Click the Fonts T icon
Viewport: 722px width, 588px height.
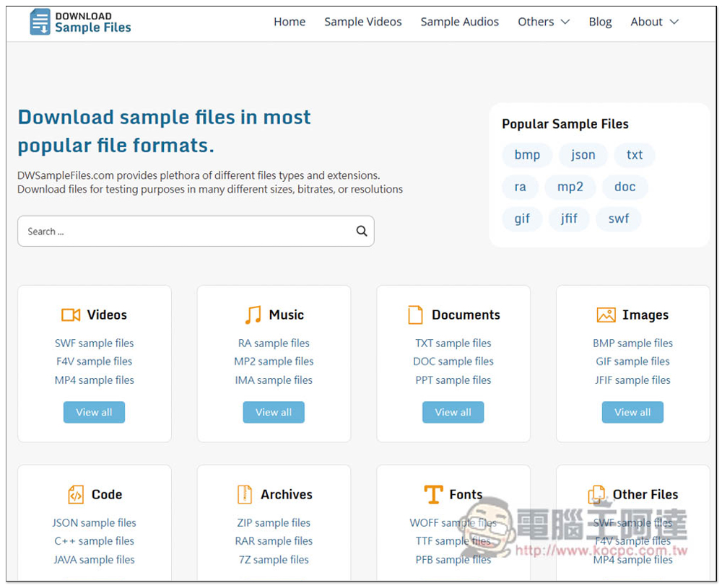433,495
